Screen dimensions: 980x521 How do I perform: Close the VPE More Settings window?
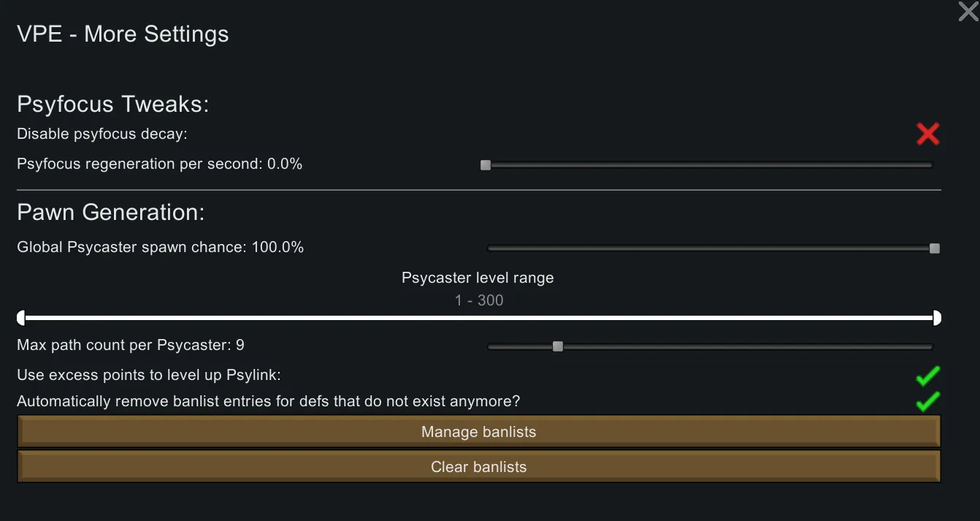pyautogui.click(x=968, y=12)
